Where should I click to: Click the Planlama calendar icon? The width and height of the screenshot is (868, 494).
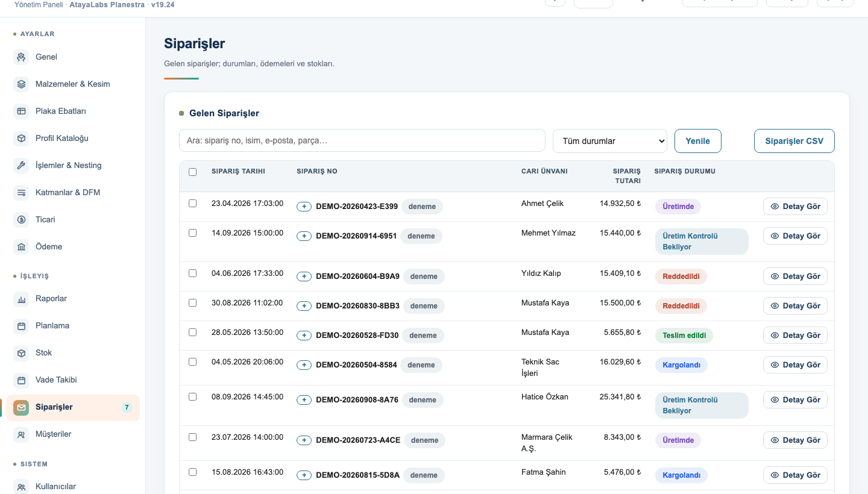click(x=21, y=326)
